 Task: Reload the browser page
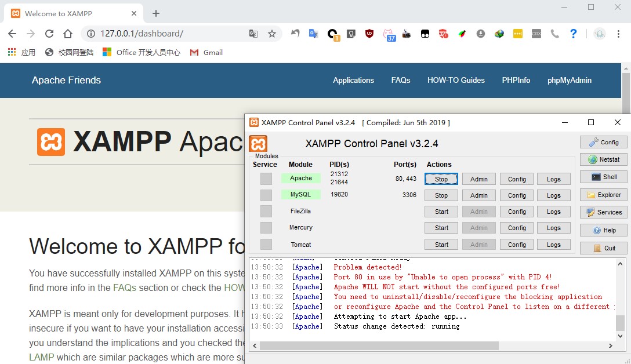pos(49,34)
